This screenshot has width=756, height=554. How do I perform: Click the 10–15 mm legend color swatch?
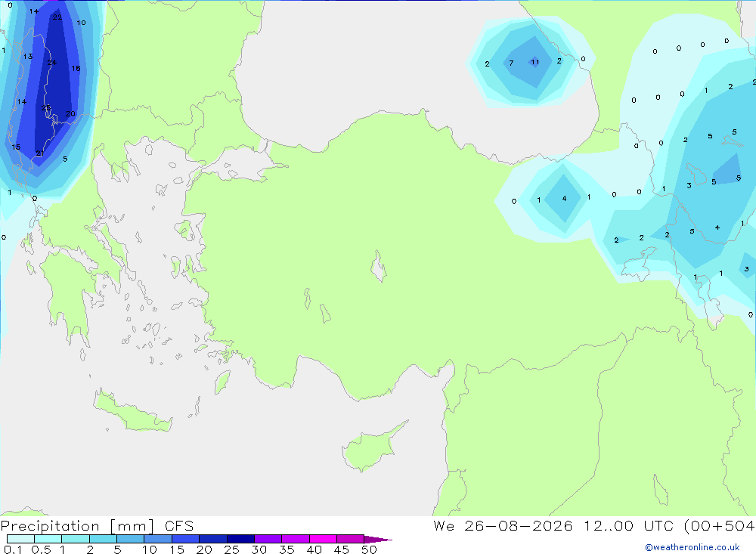(x=158, y=539)
